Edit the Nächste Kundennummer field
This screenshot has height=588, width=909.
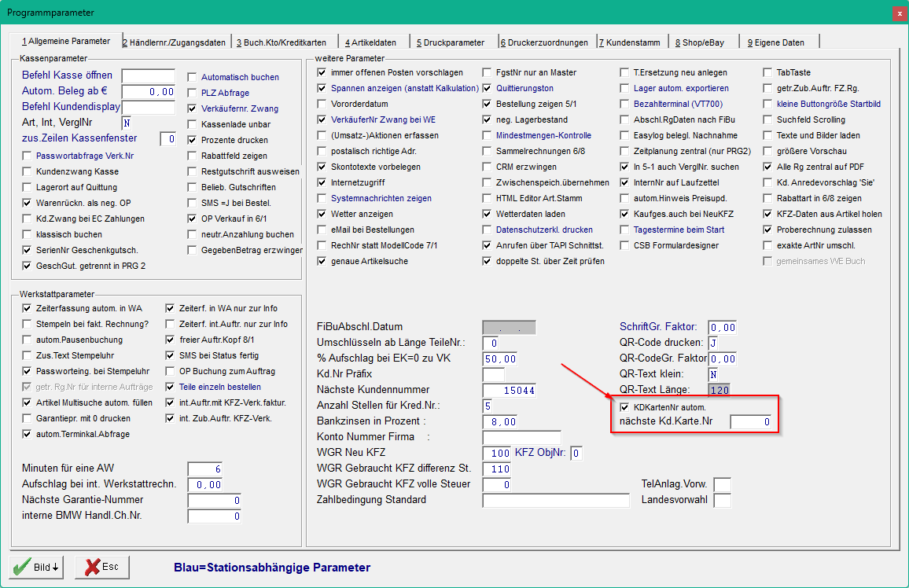pos(509,390)
